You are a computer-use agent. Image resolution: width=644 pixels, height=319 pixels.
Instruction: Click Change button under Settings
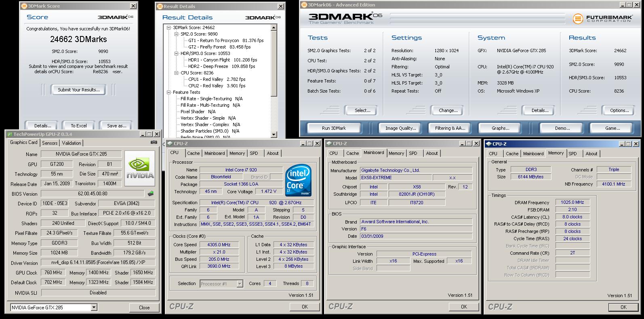(448, 110)
